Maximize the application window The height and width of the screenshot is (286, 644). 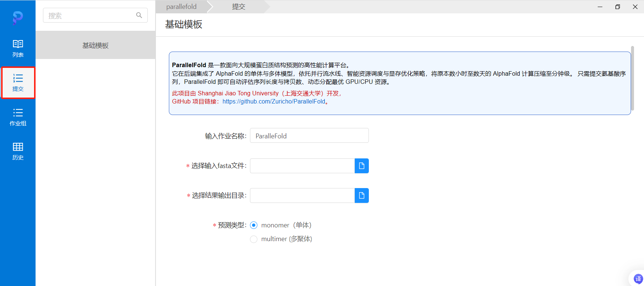[x=618, y=7]
